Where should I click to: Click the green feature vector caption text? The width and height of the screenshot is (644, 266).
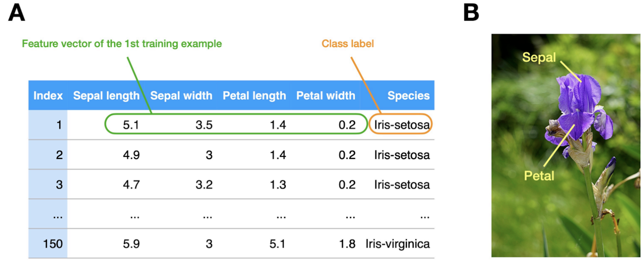pos(122,44)
